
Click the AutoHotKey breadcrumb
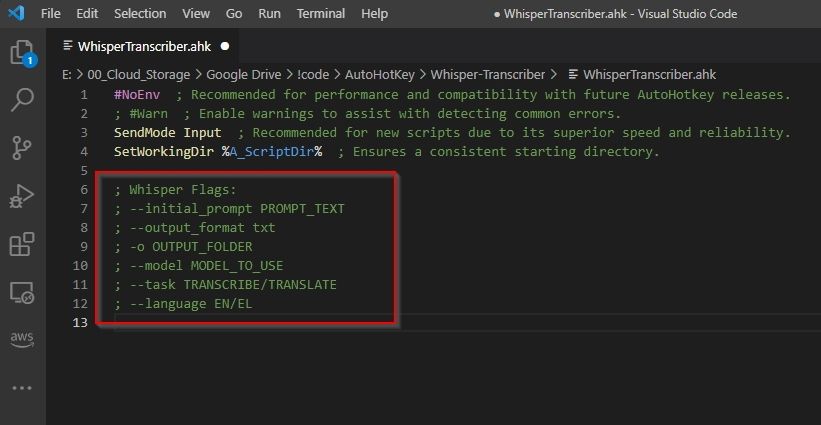(x=380, y=75)
